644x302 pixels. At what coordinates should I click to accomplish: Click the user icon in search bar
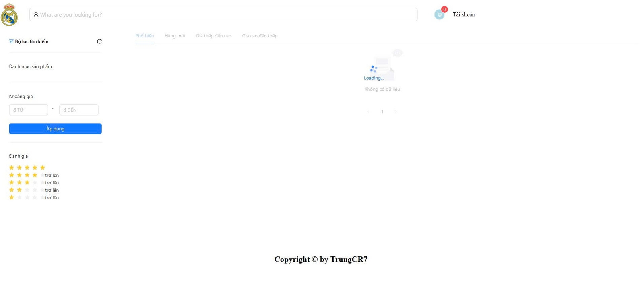36,14
